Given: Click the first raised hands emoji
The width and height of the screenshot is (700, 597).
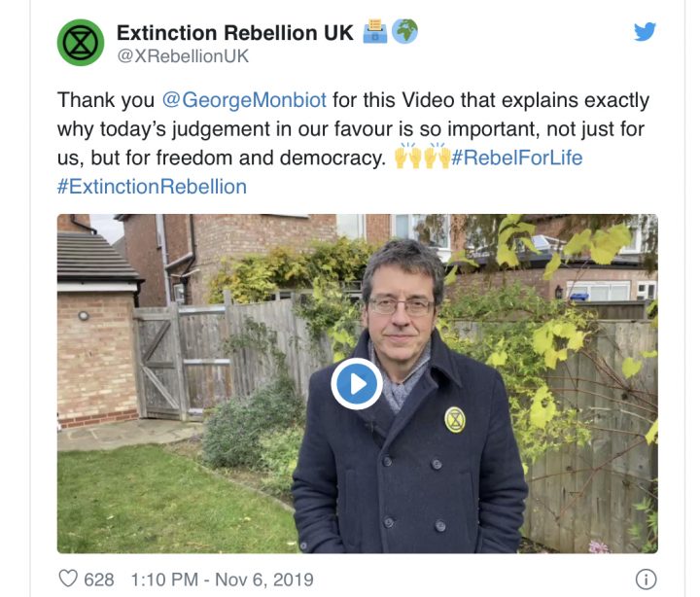Looking at the screenshot, I should click(x=408, y=156).
